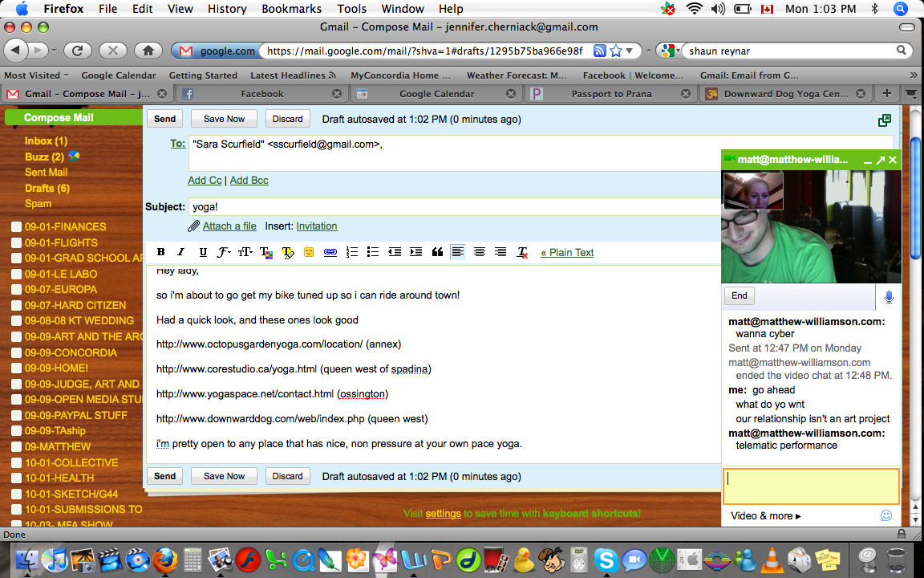The image size is (924, 578).
Task: Open Skype from the Dock
Action: click(x=606, y=559)
